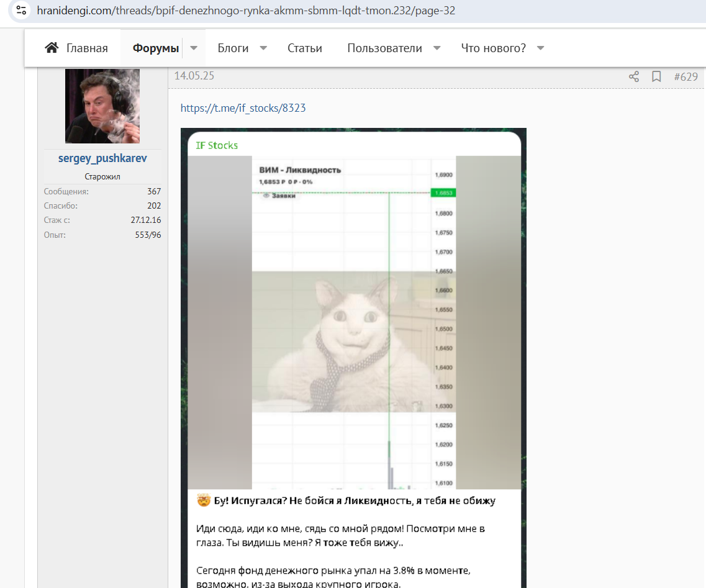This screenshot has width=706, height=588.
Task: Click the eye icon next to Заявки
Action: point(266,196)
